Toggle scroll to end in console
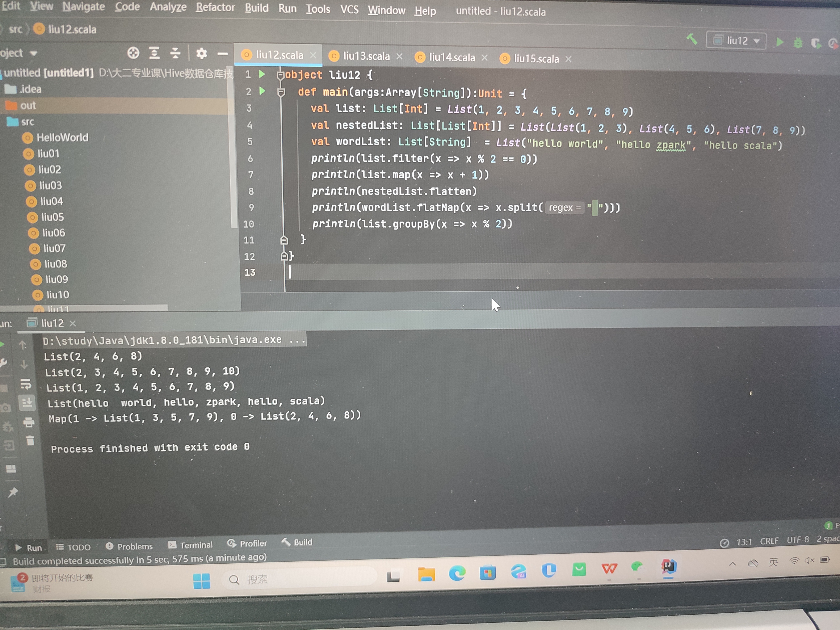 point(27,403)
